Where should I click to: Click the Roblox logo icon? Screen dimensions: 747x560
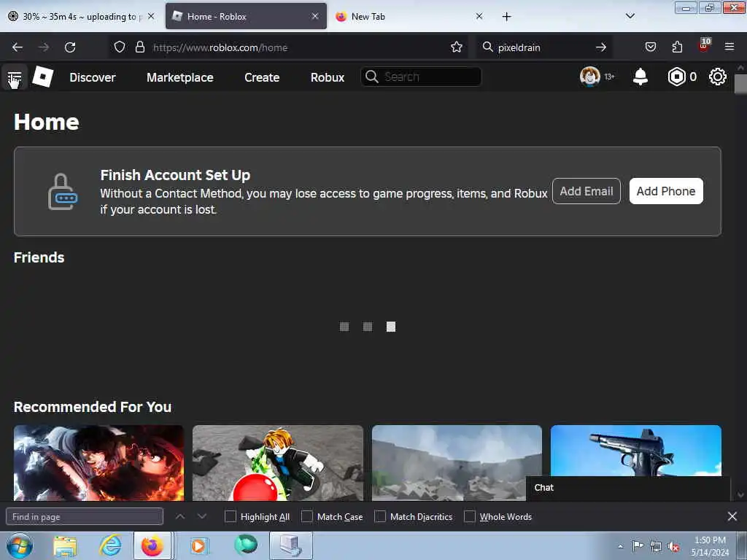[42, 77]
